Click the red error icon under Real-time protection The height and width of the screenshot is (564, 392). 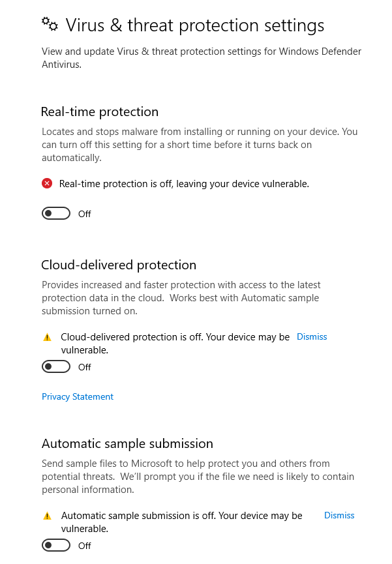[47, 184]
